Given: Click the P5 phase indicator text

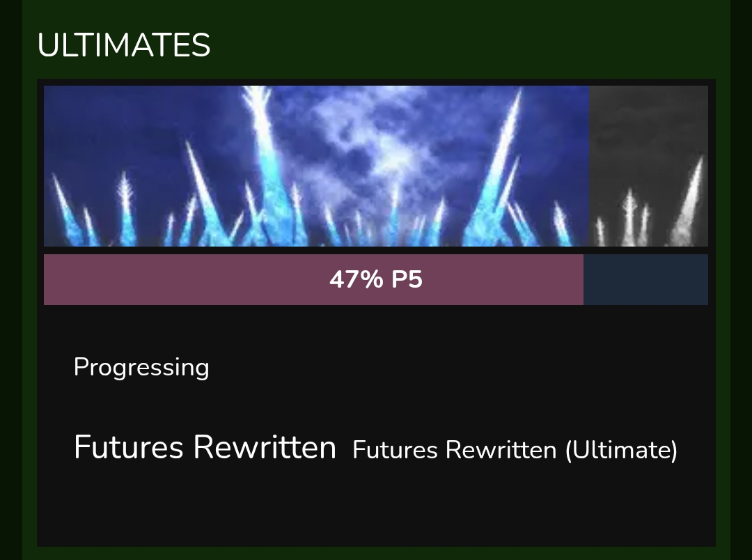Looking at the screenshot, I should pyautogui.click(x=407, y=279).
